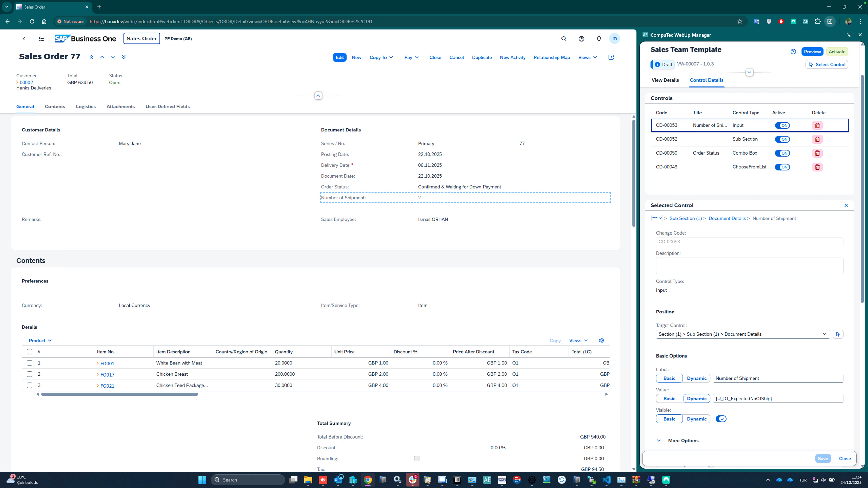Open the list view icon beside the back arrow
This screenshot has height=488, width=868.
(x=41, y=38)
